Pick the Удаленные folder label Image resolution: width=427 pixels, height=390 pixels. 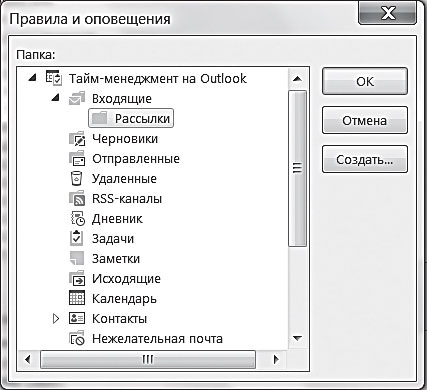(124, 179)
